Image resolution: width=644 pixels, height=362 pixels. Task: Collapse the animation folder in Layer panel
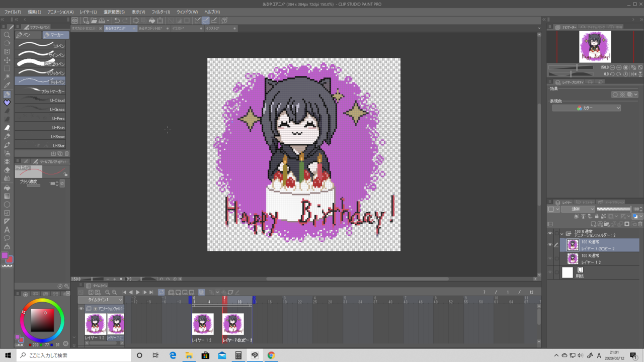(562, 234)
